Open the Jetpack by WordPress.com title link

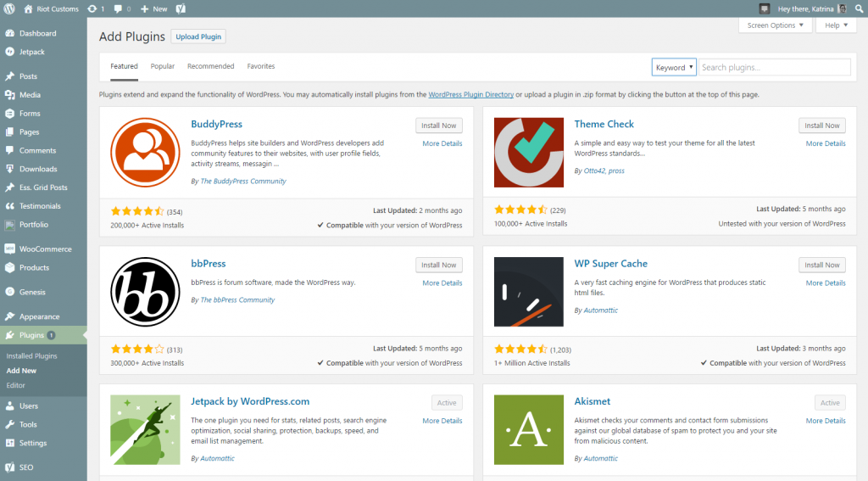point(250,401)
